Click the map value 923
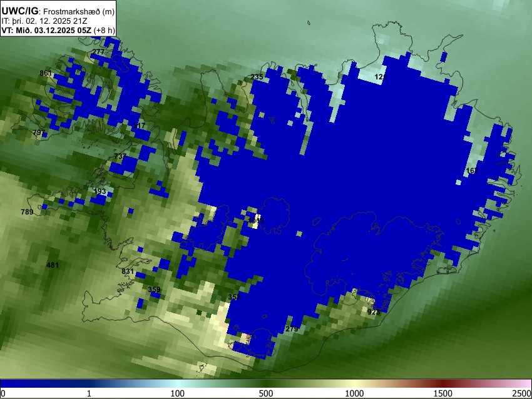This screenshot has width=532, height=399. pos(374,312)
